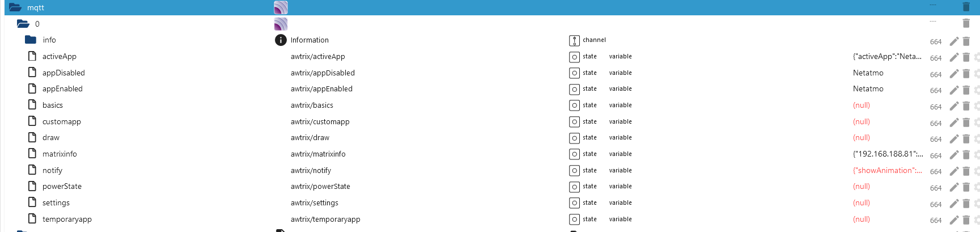Collapse the 0 instance folder
980x232 pixels.
coord(23,24)
